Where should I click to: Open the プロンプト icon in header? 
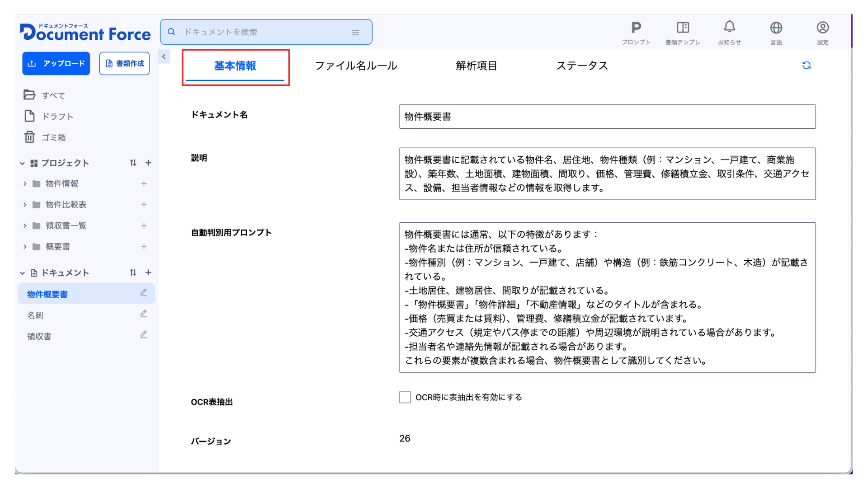(x=636, y=33)
